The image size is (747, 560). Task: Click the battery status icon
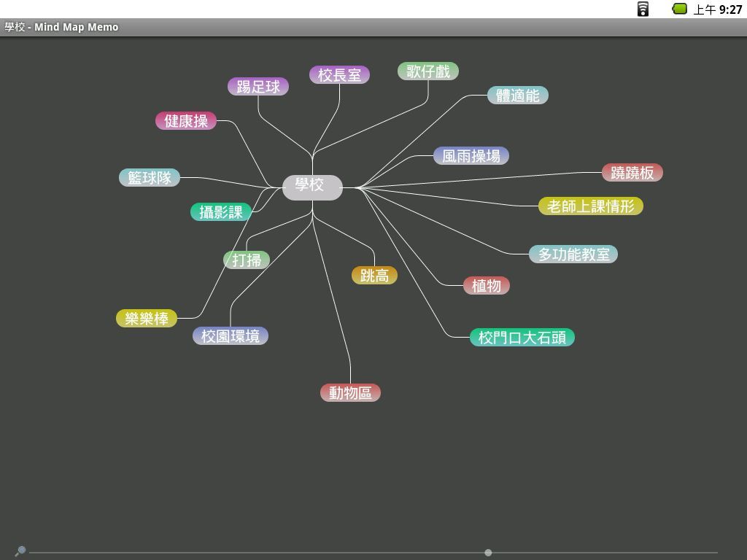[x=679, y=9]
